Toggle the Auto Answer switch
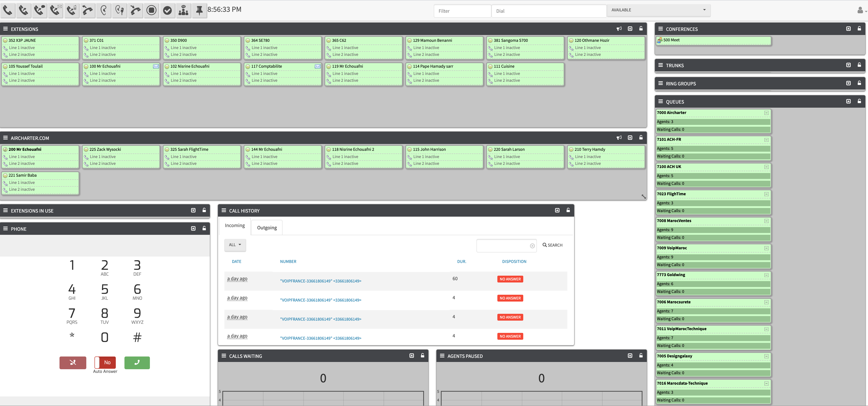Image resolution: width=868 pixels, height=406 pixels. 105,363
